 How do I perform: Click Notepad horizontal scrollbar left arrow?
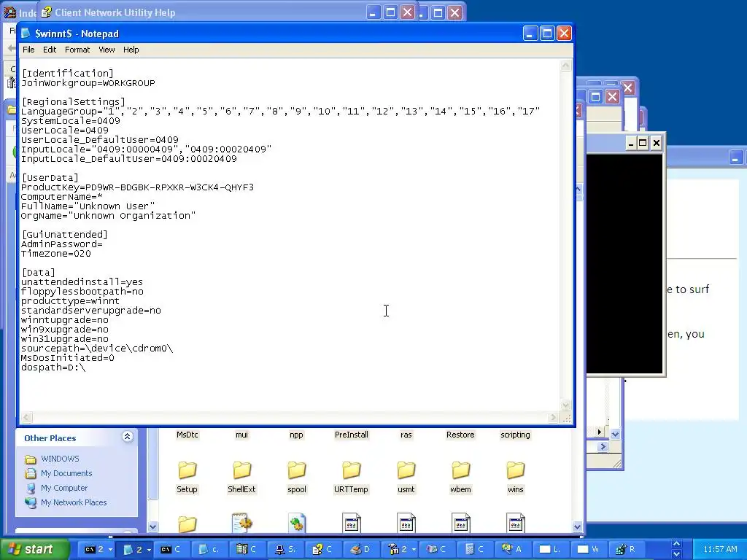tap(27, 418)
